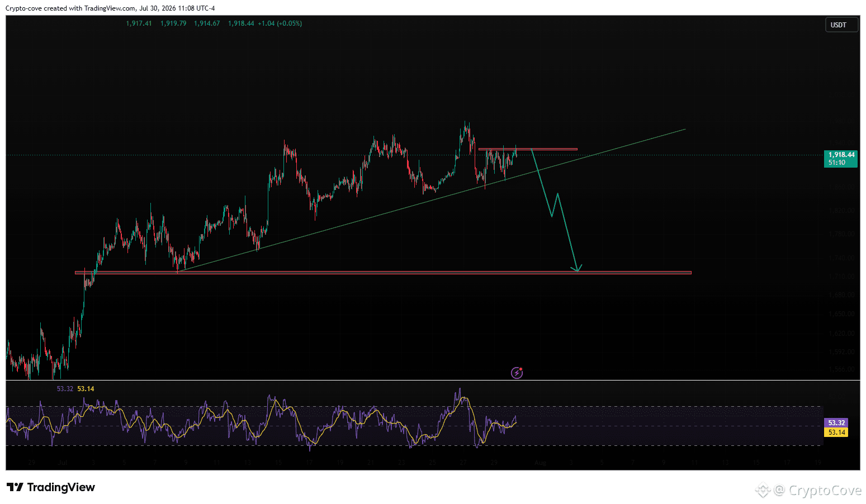Click the 'Jul' label on the time axis
The height and width of the screenshot is (504, 866).
[x=62, y=463]
